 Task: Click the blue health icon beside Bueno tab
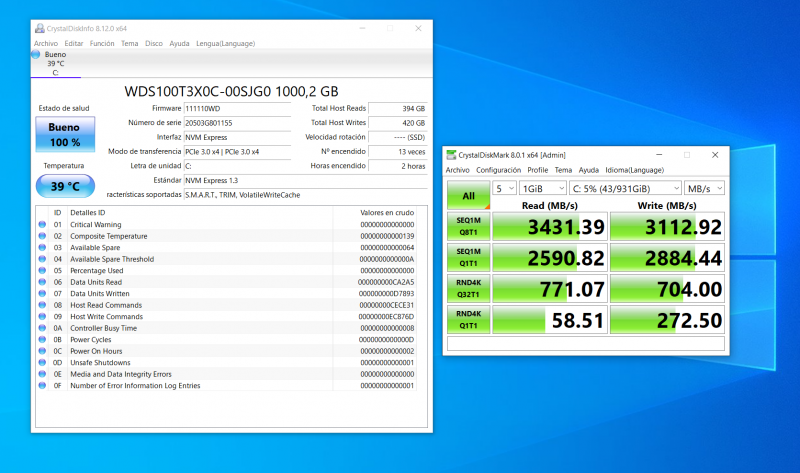[x=36, y=54]
